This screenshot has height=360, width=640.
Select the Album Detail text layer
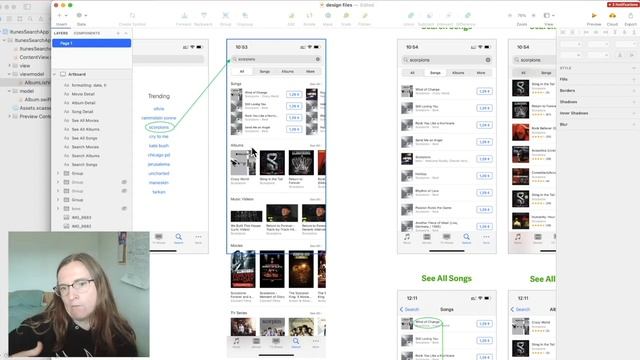[x=83, y=103]
